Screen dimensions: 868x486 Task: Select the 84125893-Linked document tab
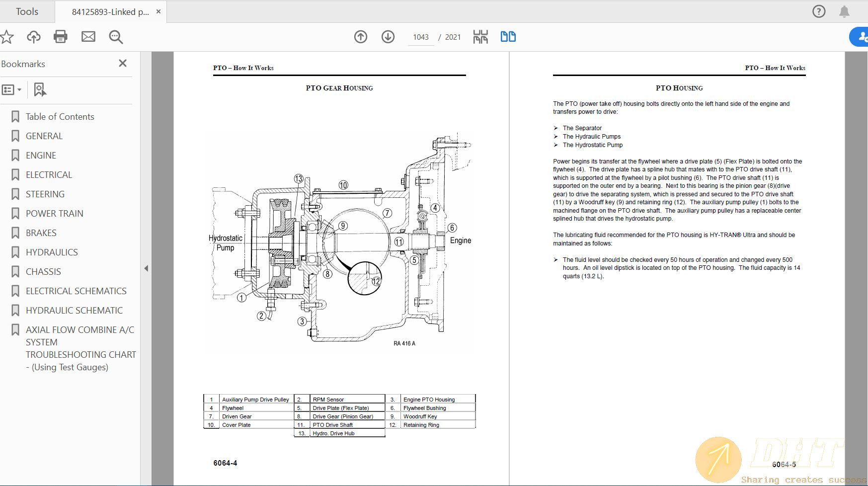tap(106, 11)
